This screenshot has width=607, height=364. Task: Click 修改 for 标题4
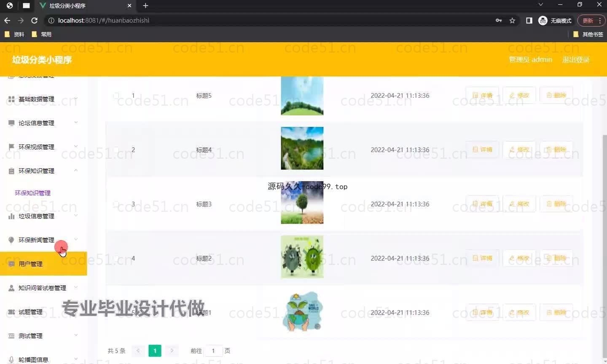click(x=519, y=150)
